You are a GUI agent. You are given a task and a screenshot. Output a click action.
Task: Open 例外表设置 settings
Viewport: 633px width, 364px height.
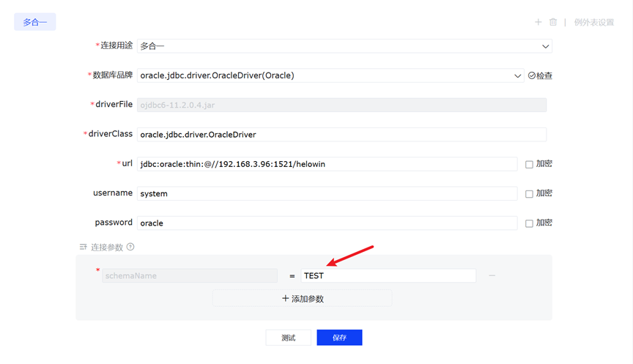[593, 22]
